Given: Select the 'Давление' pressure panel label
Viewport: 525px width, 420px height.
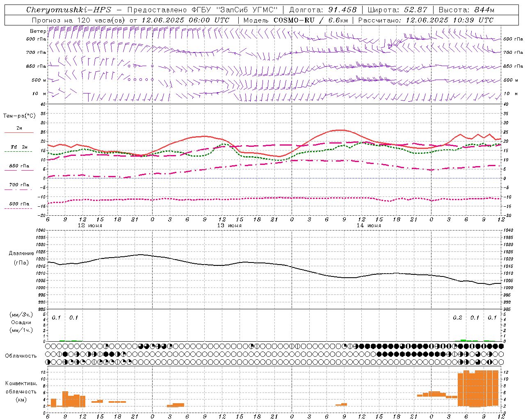Looking at the screenshot, I should coord(21,253).
